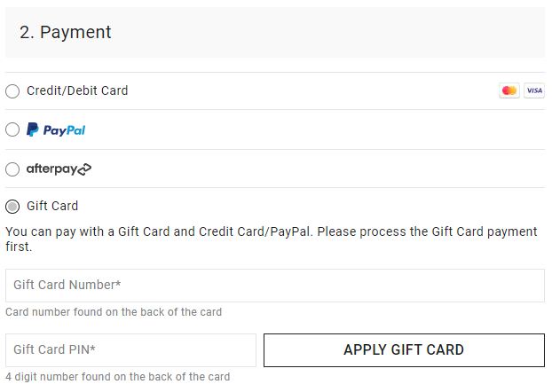Select the Credit/Debit Card radio button
The height and width of the screenshot is (392, 552).
point(12,90)
